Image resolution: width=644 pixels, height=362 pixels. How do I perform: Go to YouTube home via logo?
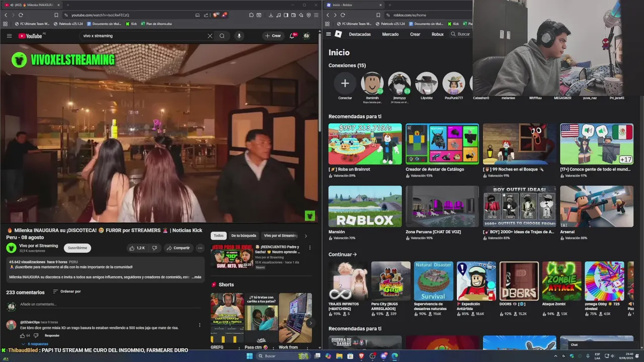[x=31, y=36]
